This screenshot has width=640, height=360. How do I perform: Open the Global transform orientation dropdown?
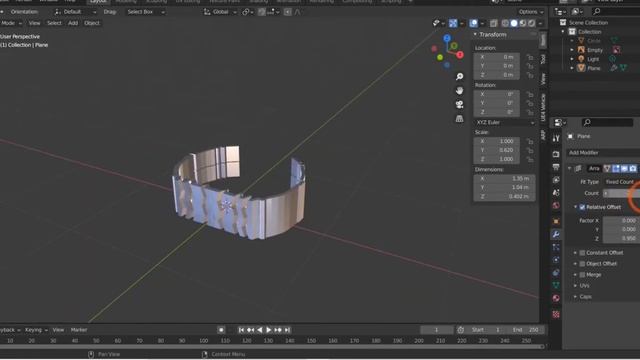pyautogui.click(x=220, y=12)
